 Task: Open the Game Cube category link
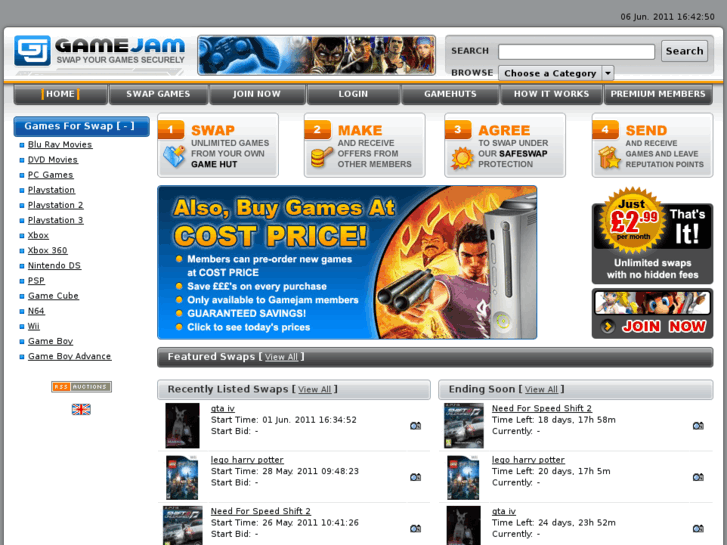(53, 296)
